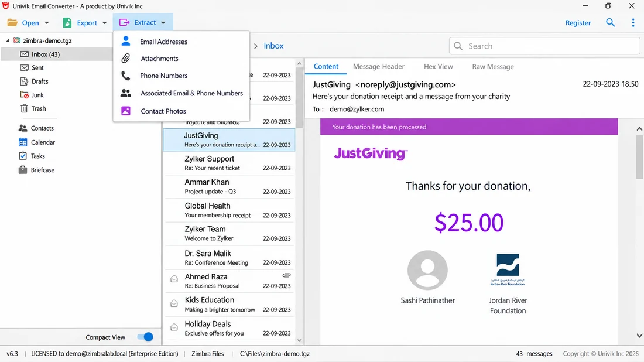Click the breadcrumb chevron before Inbox
This screenshot has width=644, height=362.
coord(255,46)
